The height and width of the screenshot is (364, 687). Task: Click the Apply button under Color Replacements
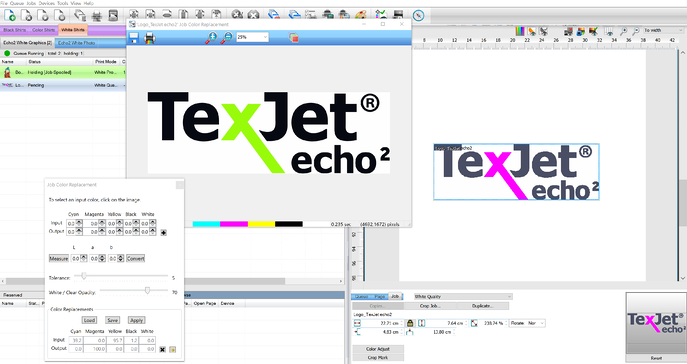(x=137, y=320)
